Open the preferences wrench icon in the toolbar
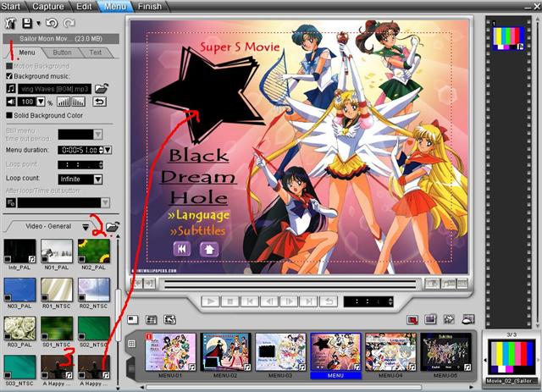 [10, 23]
